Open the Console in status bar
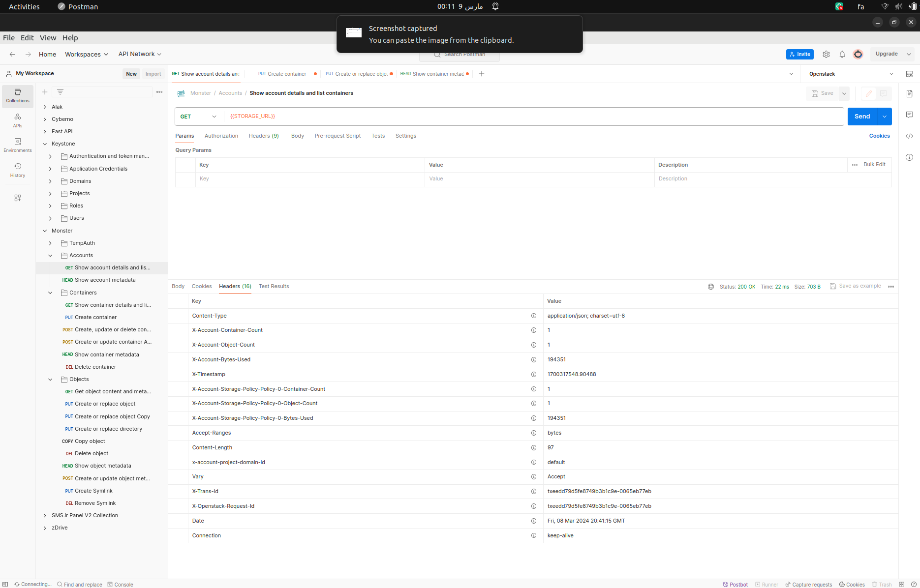 tap(121, 585)
